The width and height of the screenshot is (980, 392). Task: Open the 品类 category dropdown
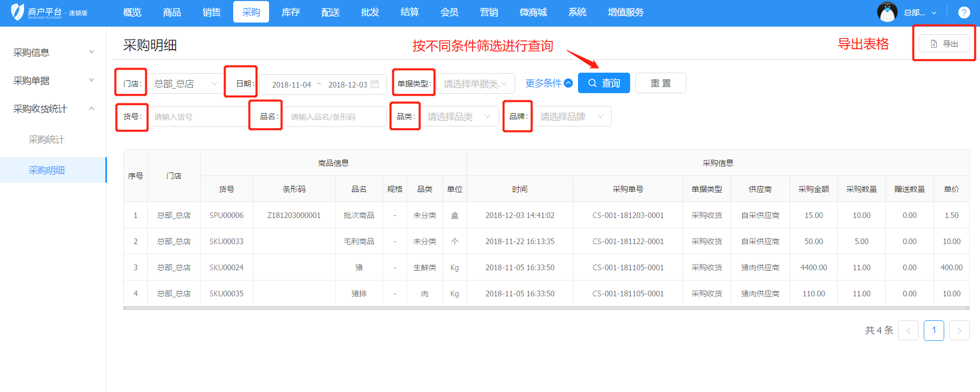(459, 117)
